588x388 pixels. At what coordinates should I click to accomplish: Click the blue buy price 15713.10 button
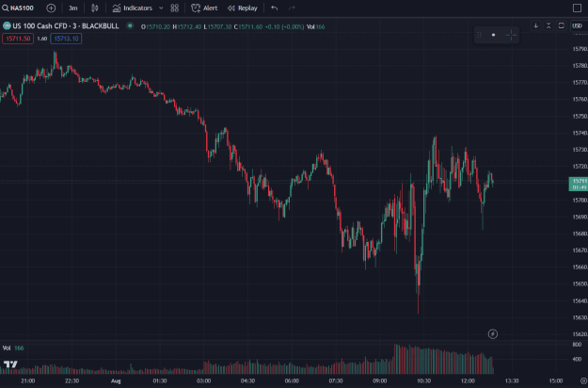click(x=66, y=39)
